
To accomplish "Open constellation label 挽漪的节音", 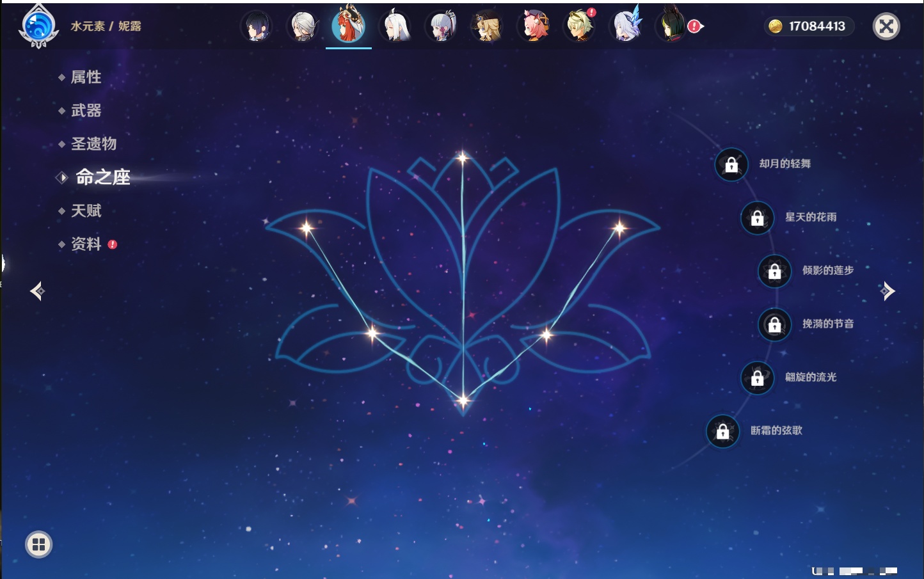I will (828, 324).
